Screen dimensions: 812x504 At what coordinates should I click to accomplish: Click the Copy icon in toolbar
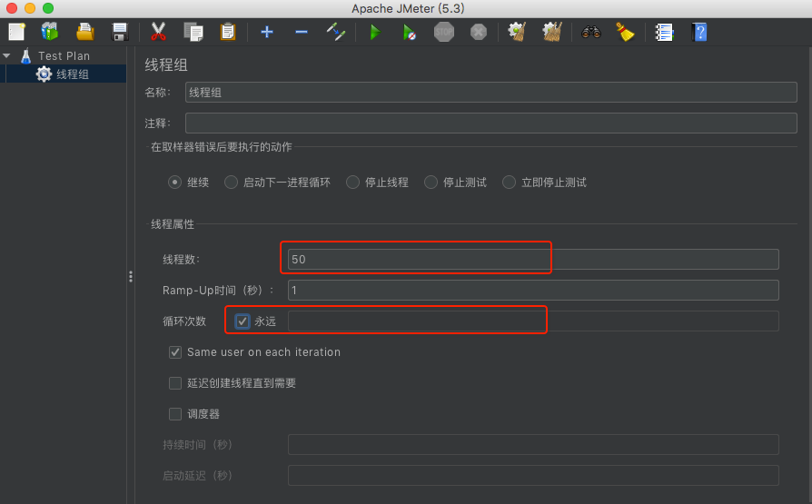point(193,32)
